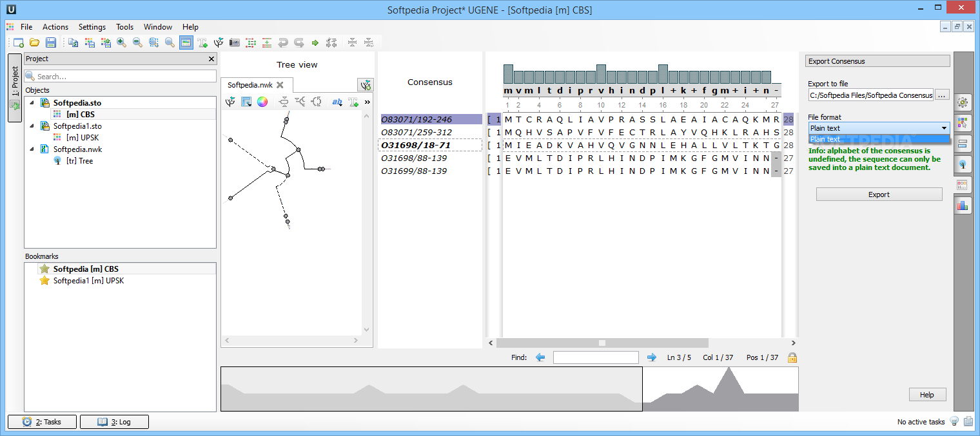Expand the hidden tree toolbar chevron
The width and height of the screenshot is (980, 436).
(x=367, y=102)
